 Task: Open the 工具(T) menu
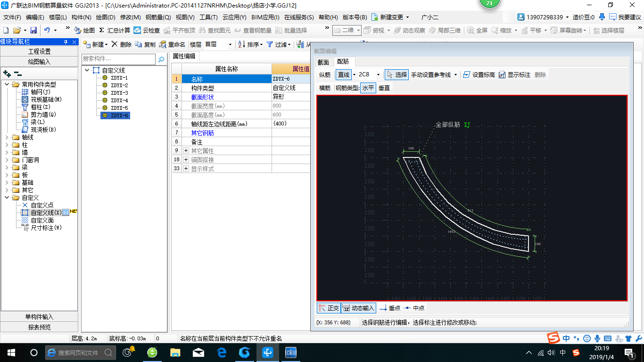click(x=208, y=17)
